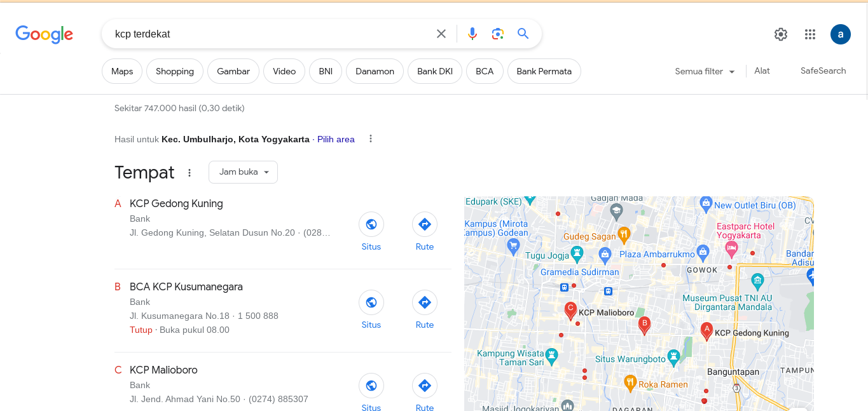Select the Bank Permata filter chip
Viewport: 868px width, 411px height.
pos(544,71)
